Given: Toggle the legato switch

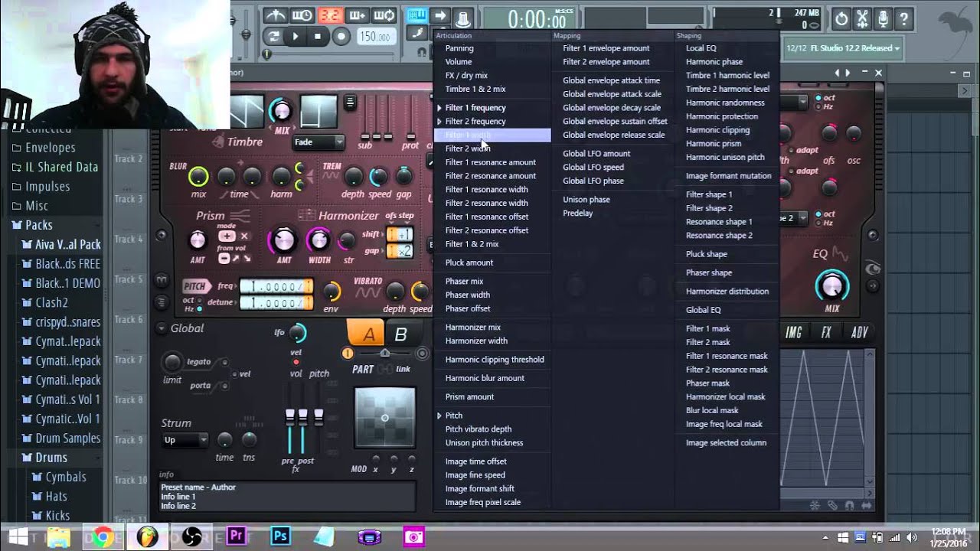Looking at the screenshot, I should click(x=224, y=362).
